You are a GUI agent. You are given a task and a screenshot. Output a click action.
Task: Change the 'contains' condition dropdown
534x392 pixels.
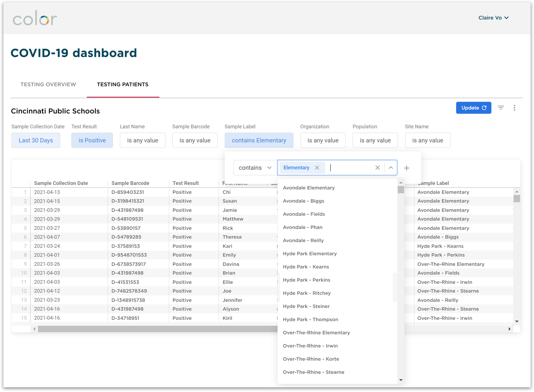(255, 168)
